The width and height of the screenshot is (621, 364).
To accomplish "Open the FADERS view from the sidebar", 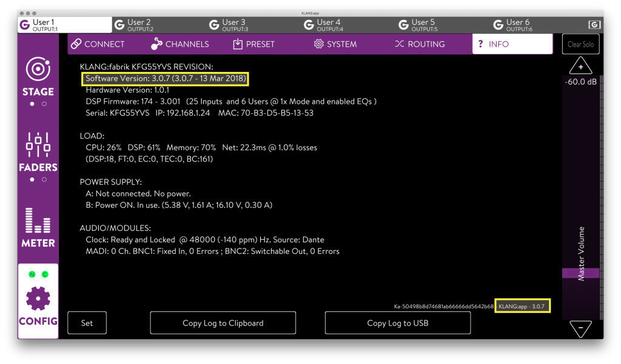I will (38, 152).
